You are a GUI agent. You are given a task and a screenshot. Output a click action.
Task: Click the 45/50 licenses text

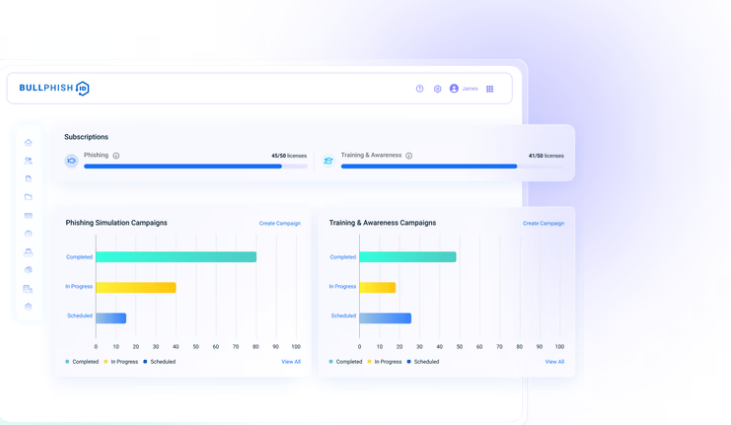[x=289, y=156]
